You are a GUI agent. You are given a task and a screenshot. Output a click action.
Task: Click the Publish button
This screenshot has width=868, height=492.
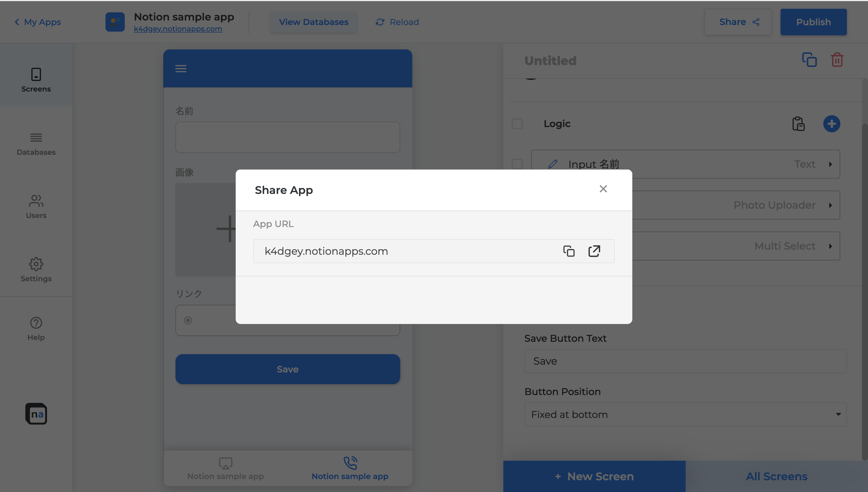coord(813,22)
